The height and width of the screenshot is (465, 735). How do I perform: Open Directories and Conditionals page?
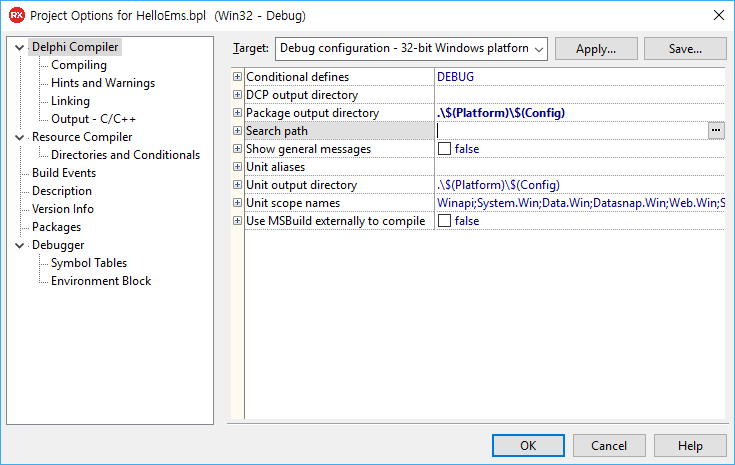click(x=125, y=155)
